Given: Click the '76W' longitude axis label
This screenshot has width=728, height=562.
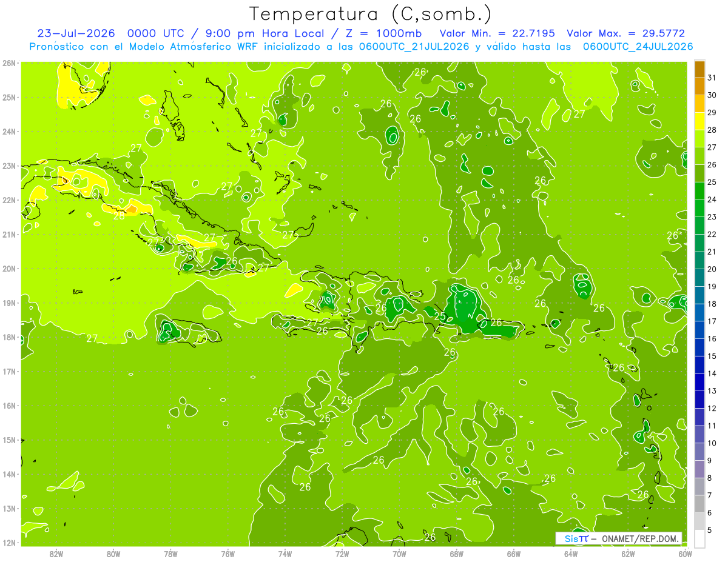Looking at the screenshot, I should 228,554.
